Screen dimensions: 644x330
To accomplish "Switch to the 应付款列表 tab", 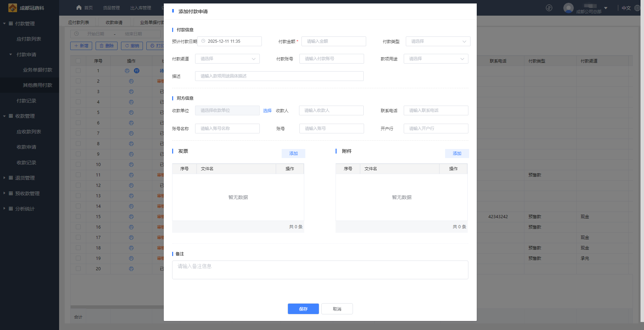I will (x=79, y=22).
